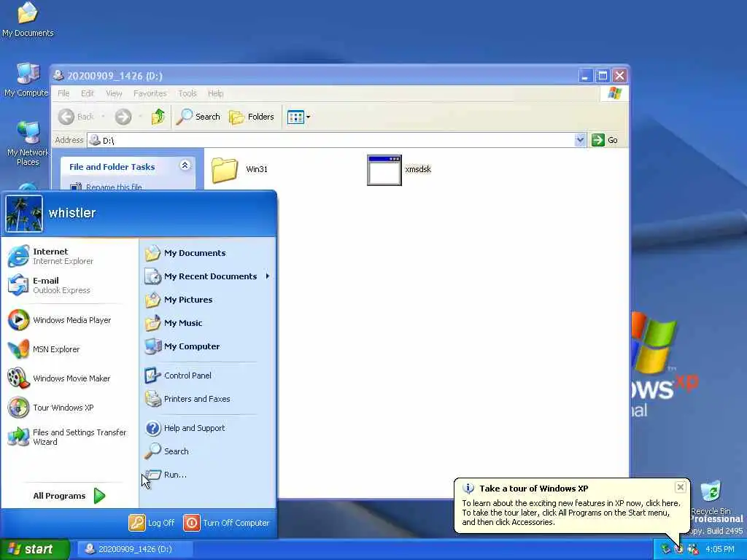This screenshot has height=560, width=747.
Task: Open Favorites menu in Explorer window
Action: pyautogui.click(x=150, y=93)
